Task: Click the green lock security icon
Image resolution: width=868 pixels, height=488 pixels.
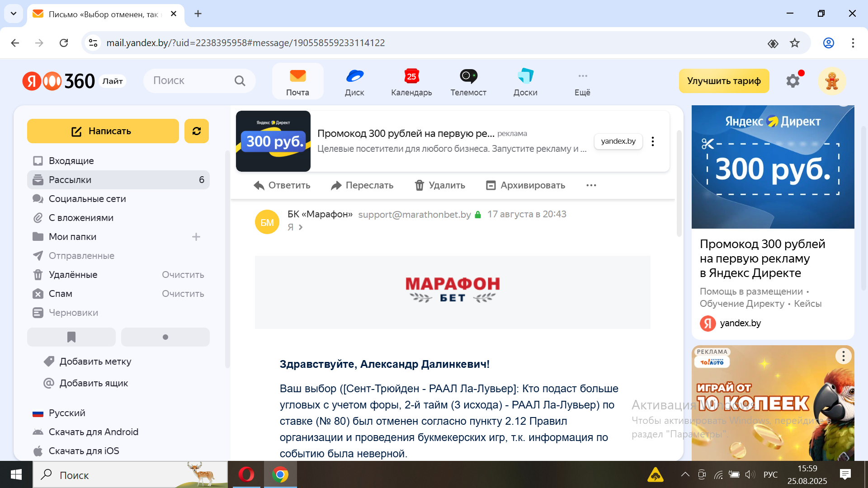Action: 478,215
